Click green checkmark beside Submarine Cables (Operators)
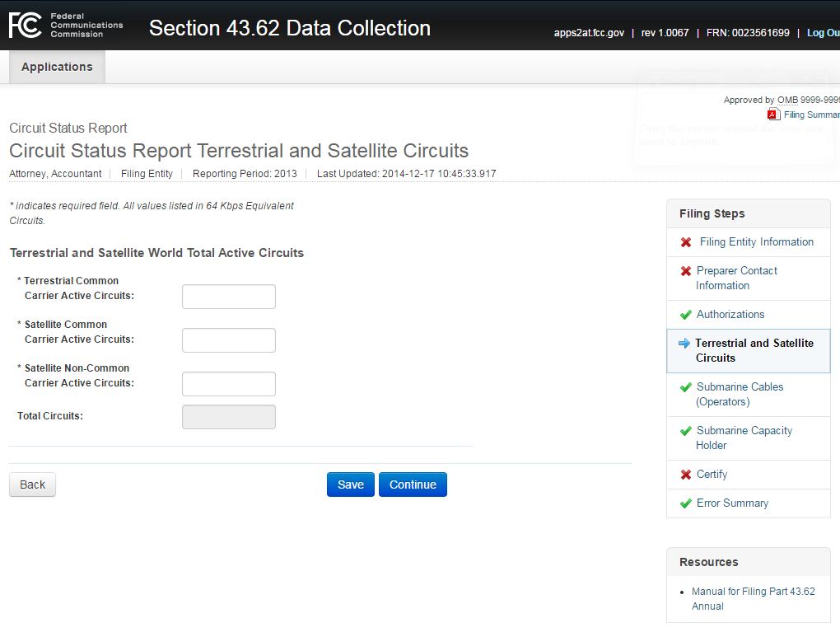Image resolution: width=840 pixels, height=632 pixels. point(686,387)
